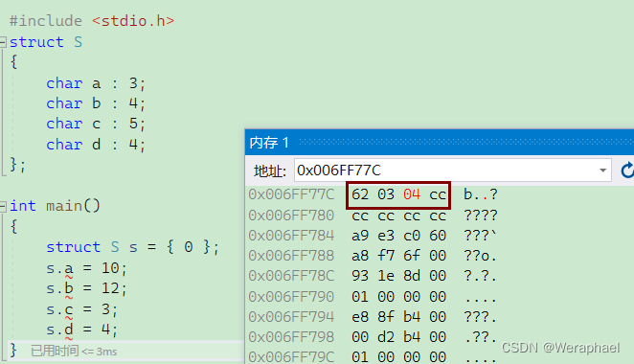Select byte a9 in row 0x006FF784

(360, 236)
